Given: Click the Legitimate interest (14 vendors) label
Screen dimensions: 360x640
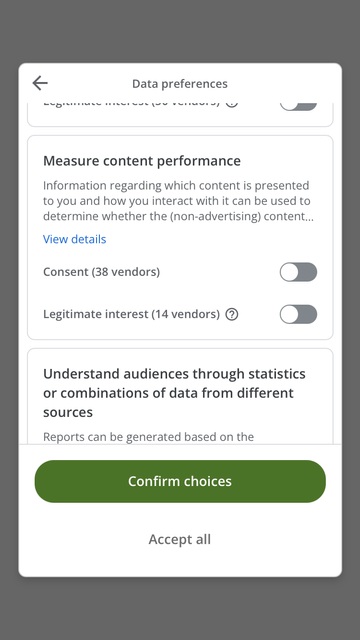Looking at the screenshot, I should coord(131,314).
